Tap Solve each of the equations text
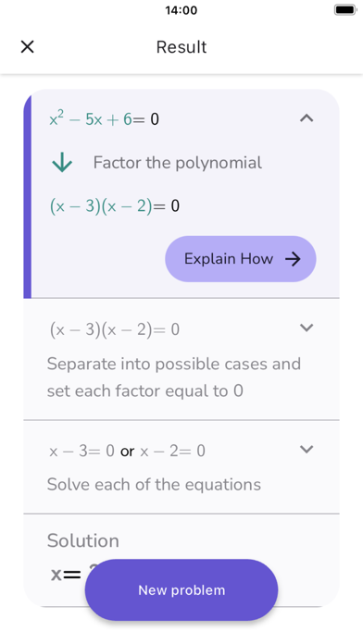Image resolution: width=363 pixels, height=644 pixels. coord(154,484)
